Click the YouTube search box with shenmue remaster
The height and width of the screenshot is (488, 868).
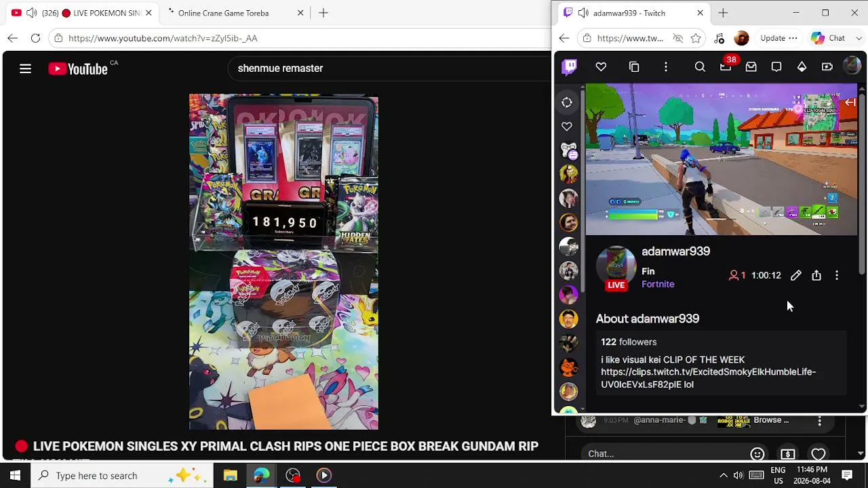(x=390, y=68)
